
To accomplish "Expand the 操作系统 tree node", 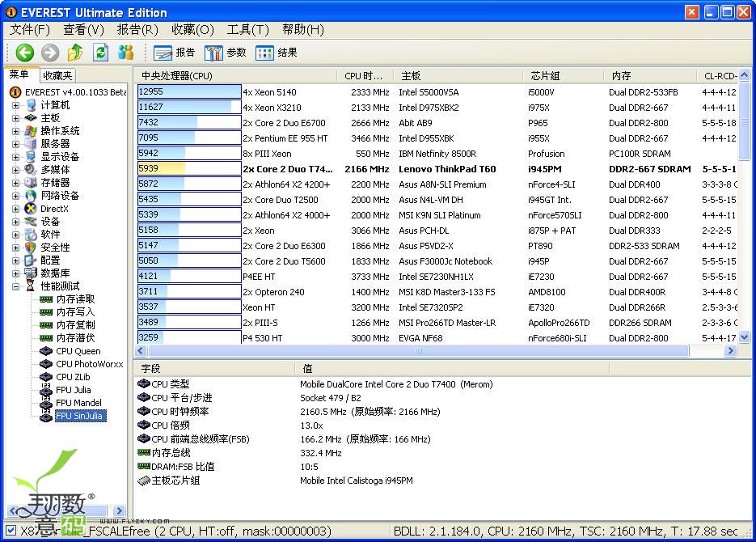I will (x=15, y=131).
